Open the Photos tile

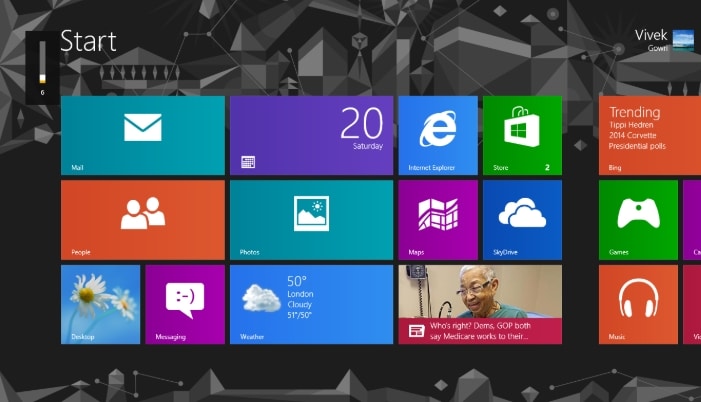coord(311,219)
